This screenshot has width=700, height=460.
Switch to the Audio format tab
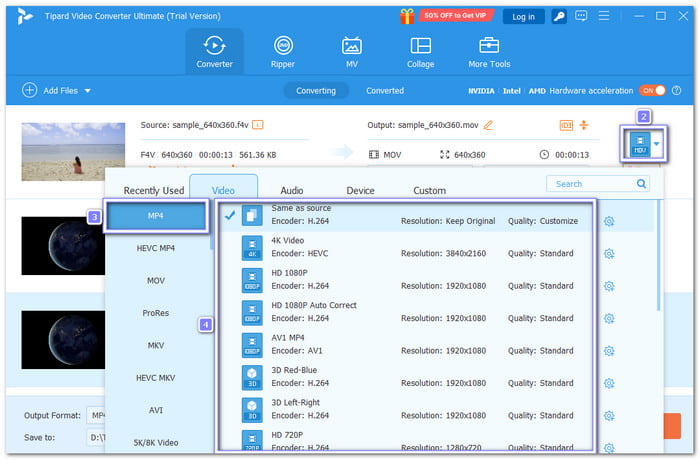click(x=291, y=190)
